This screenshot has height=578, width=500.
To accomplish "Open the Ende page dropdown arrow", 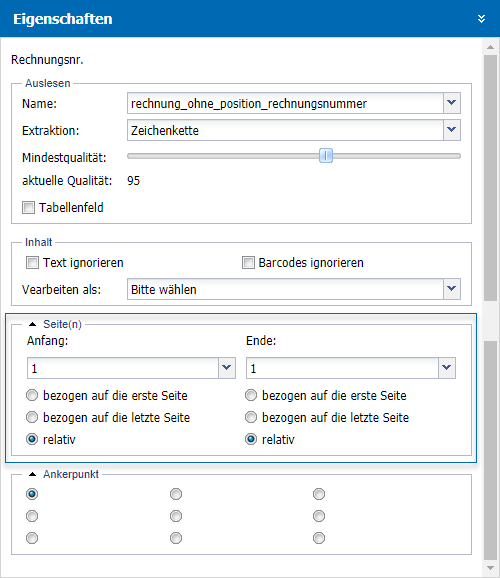I will tap(447, 368).
